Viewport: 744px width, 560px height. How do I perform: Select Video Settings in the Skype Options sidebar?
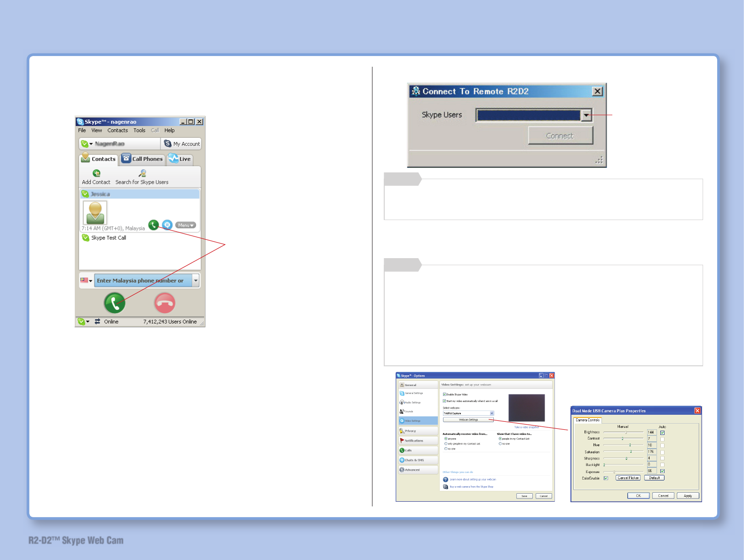418,421
